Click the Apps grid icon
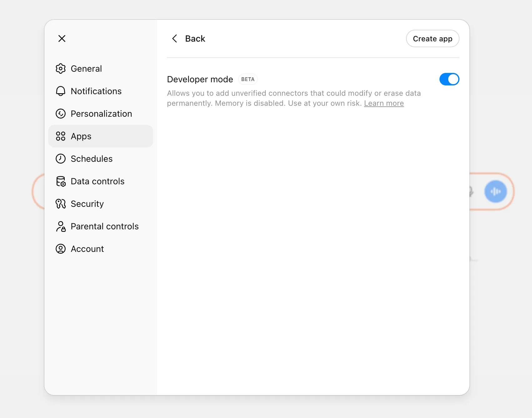The image size is (532, 418). coord(61,136)
